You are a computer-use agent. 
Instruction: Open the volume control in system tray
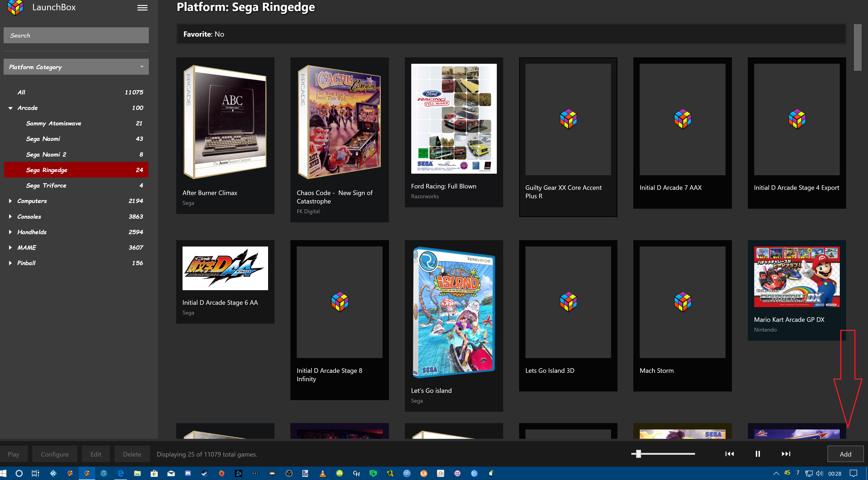(820, 473)
